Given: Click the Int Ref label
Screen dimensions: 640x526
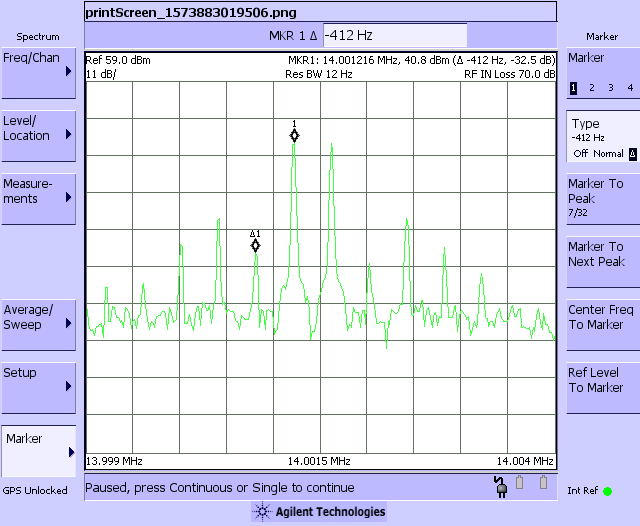Looking at the screenshot, I should coord(582,491).
